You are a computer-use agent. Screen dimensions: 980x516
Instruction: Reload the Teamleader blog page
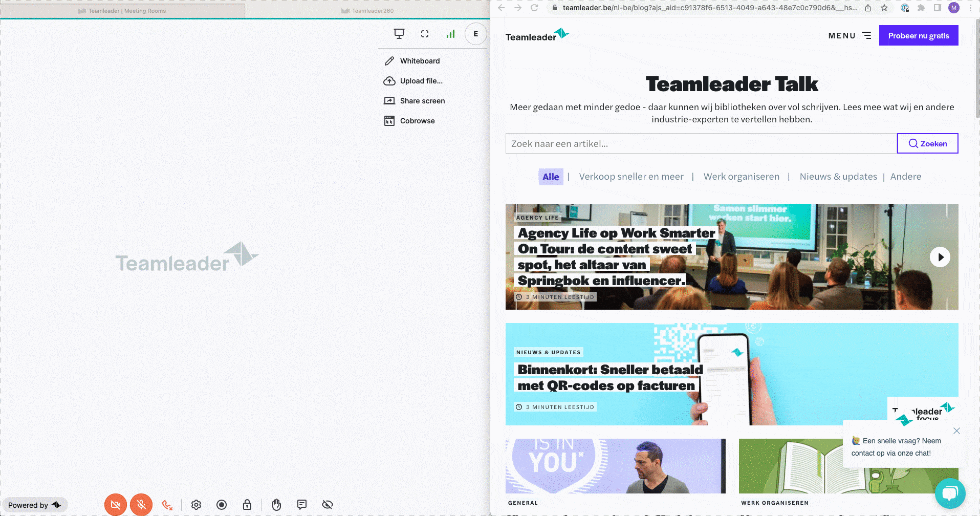click(x=534, y=8)
